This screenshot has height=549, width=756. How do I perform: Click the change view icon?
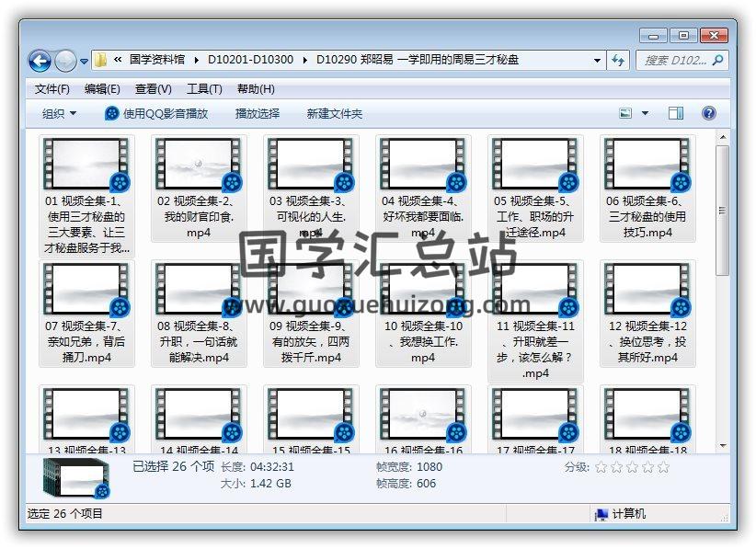click(625, 113)
